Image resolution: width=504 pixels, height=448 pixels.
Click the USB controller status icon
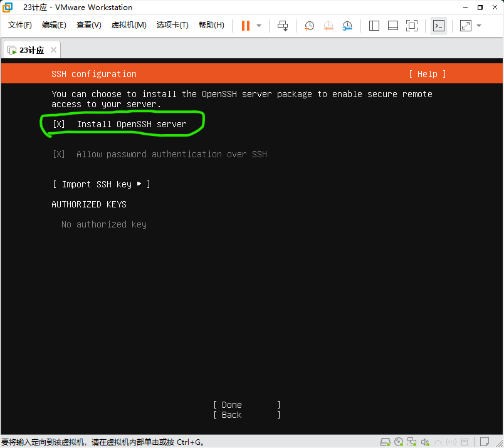pos(438,442)
